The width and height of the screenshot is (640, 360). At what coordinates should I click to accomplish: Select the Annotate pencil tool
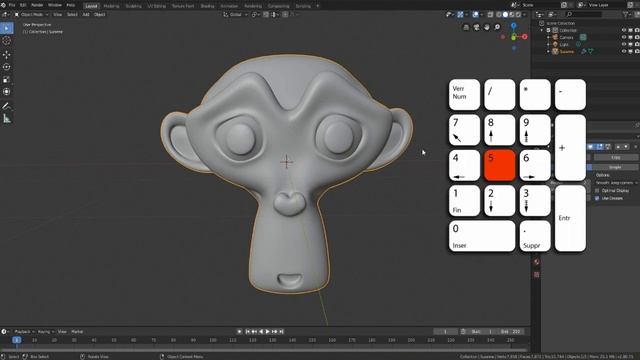[7, 106]
